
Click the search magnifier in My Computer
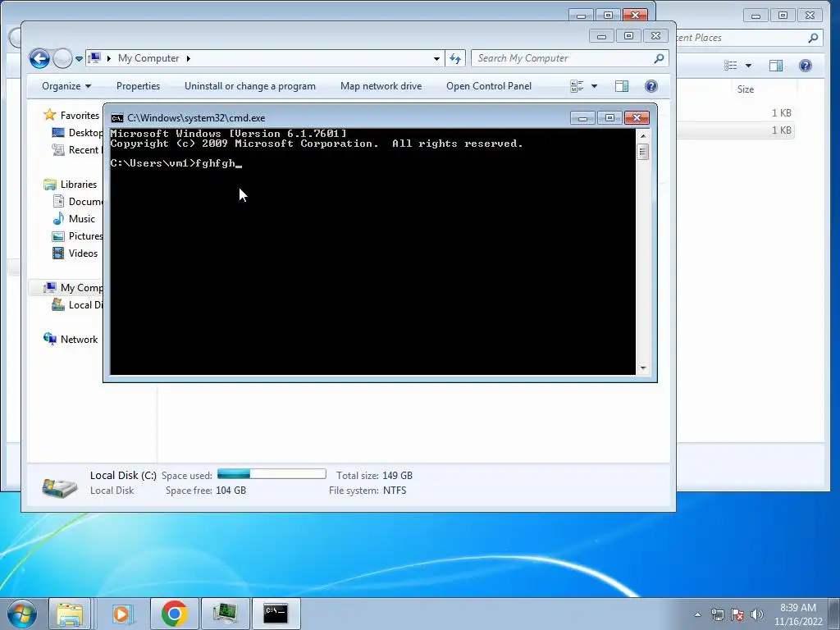point(660,58)
